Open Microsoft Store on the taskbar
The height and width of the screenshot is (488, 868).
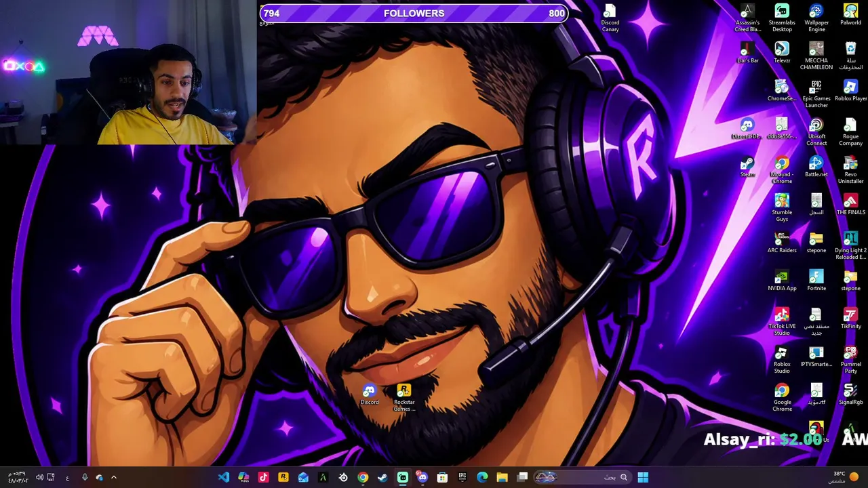pos(442,477)
